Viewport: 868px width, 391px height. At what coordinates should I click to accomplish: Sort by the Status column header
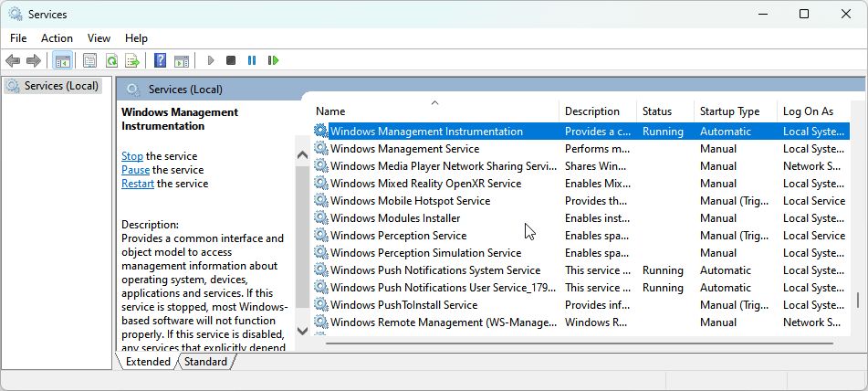tap(665, 111)
